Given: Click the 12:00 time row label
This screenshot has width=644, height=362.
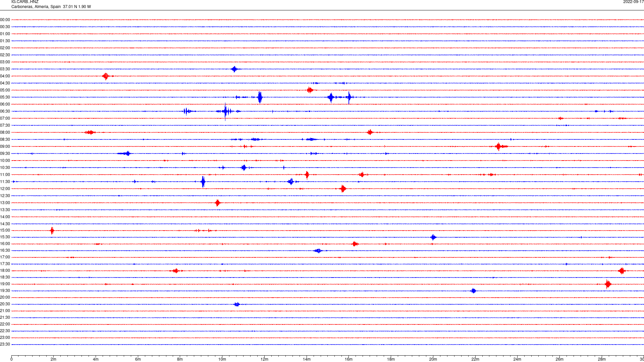Looking at the screenshot, I should click(x=5, y=189).
